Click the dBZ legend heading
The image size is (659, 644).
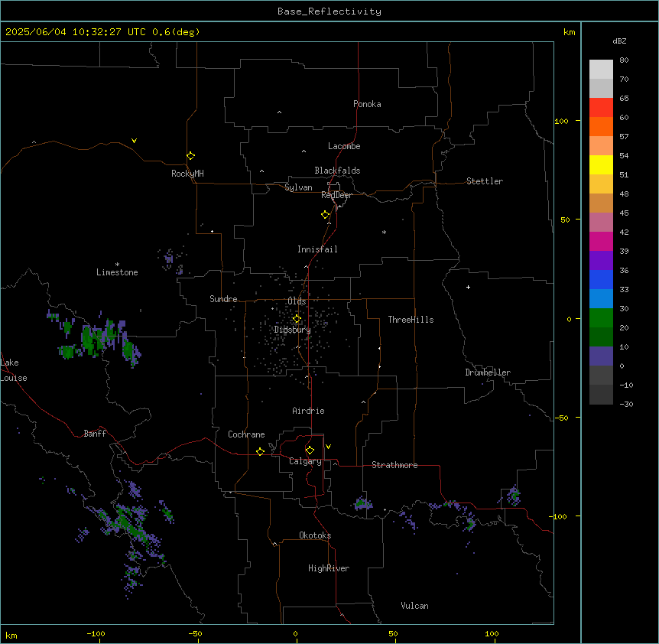tap(619, 41)
